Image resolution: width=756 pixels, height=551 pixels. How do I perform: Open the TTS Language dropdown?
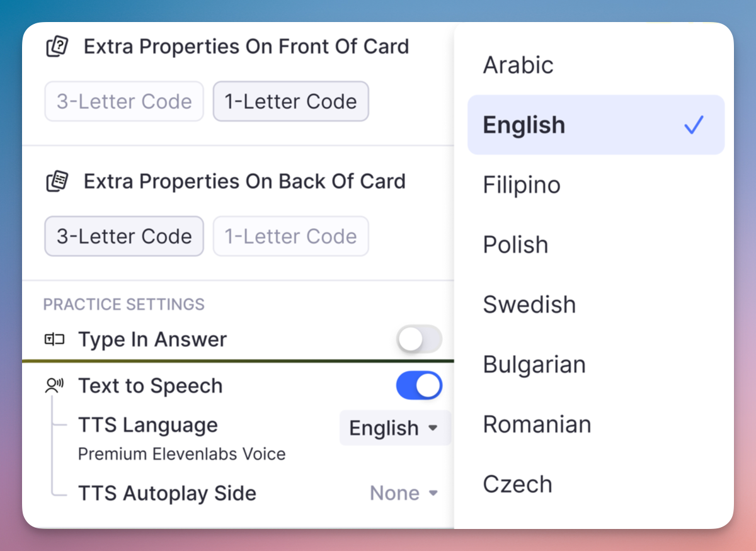394,428
